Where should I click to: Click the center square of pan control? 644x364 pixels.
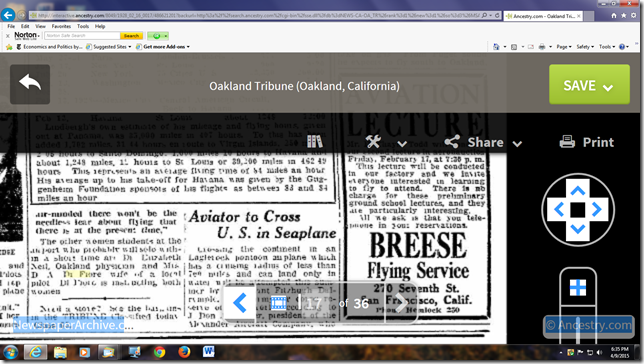[x=578, y=210]
